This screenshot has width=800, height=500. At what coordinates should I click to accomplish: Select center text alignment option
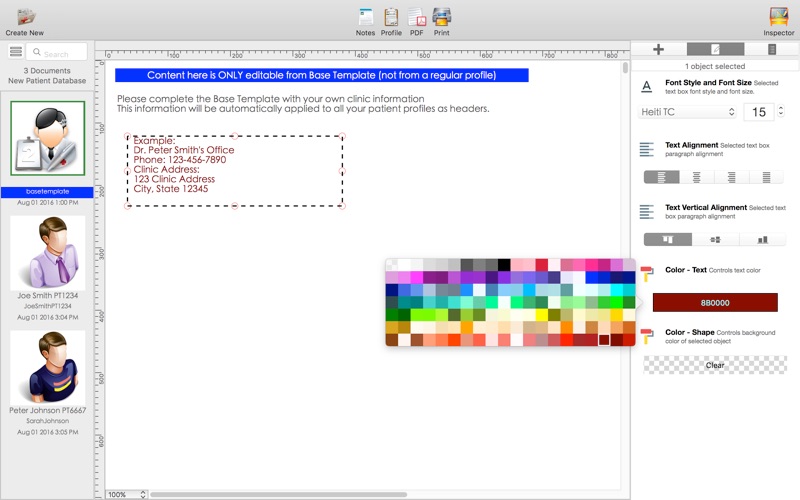696,177
